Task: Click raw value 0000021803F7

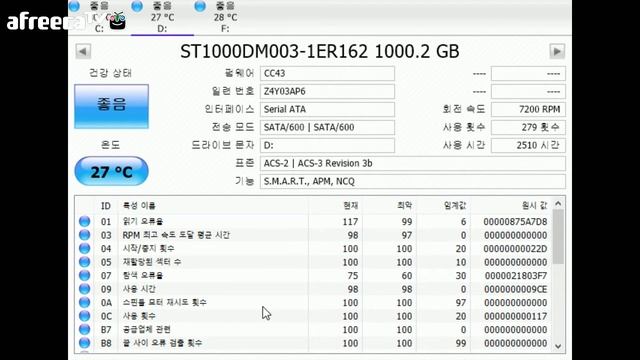Action: (x=516, y=276)
